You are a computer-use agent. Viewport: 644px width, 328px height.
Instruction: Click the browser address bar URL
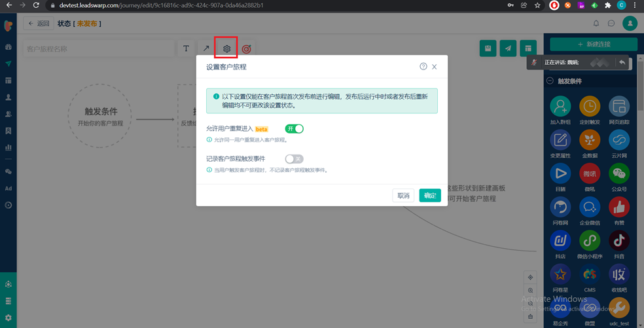pos(162,5)
